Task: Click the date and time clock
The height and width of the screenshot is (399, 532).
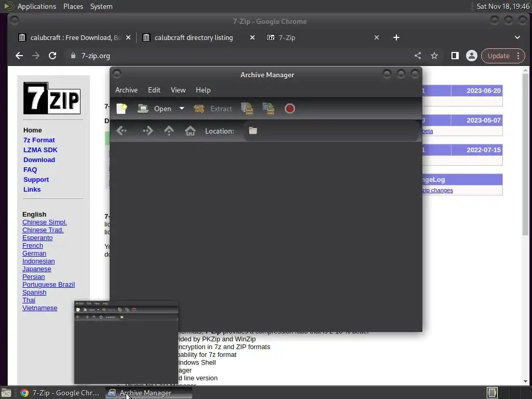Action: pos(503,6)
